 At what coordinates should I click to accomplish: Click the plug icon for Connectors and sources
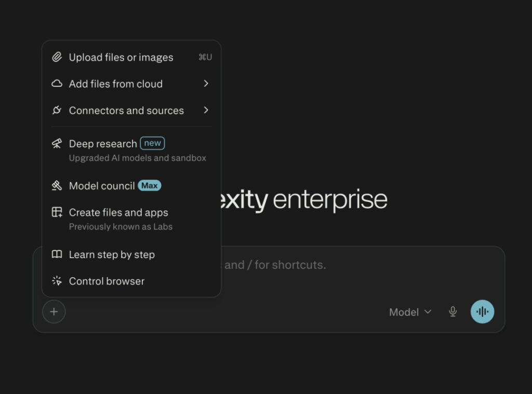click(x=57, y=111)
